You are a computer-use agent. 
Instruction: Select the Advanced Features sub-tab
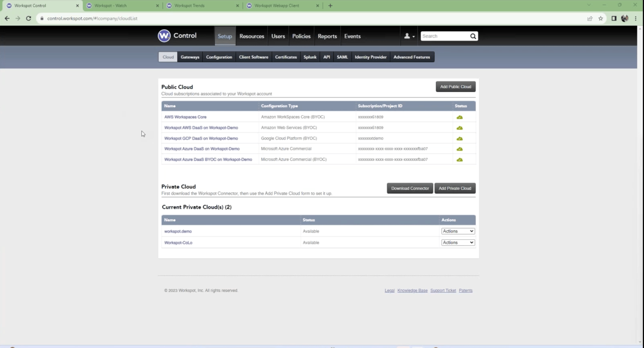pyautogui.click(x=412, y=57)
